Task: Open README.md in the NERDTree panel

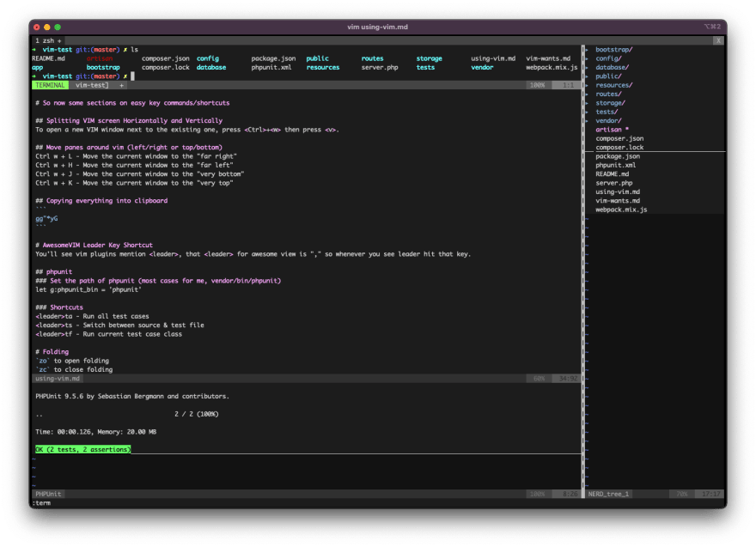Action: 612,174
